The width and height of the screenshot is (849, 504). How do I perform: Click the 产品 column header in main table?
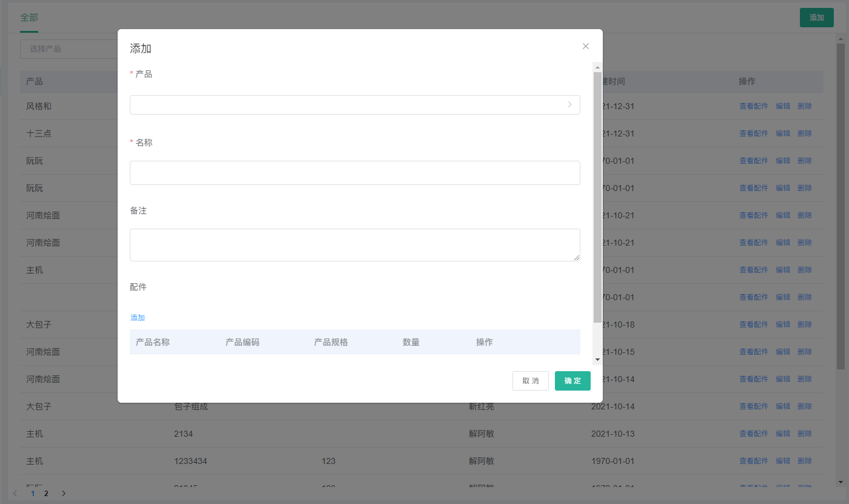click(x=35, y=81)
